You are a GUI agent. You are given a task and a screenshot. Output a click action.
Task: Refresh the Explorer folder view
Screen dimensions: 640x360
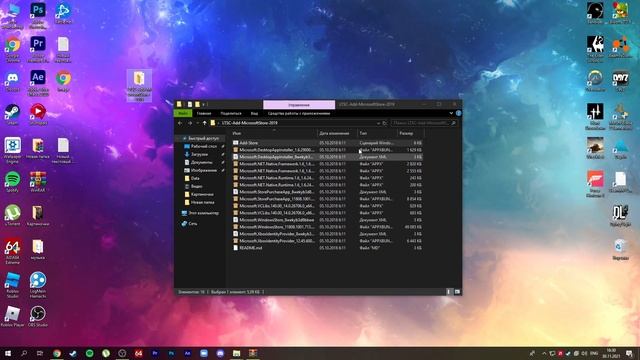[x=385, y=123]
